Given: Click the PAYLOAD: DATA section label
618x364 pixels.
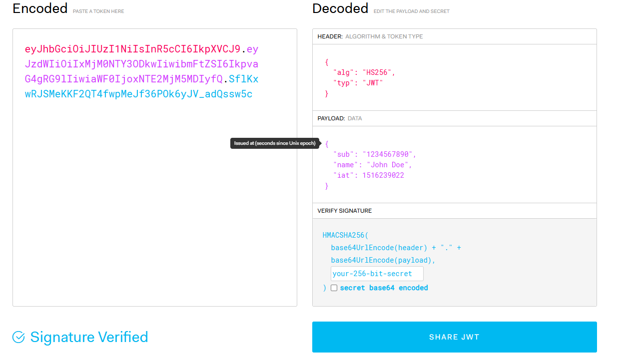Looking at the screenshot, I should tap(340, 118).
